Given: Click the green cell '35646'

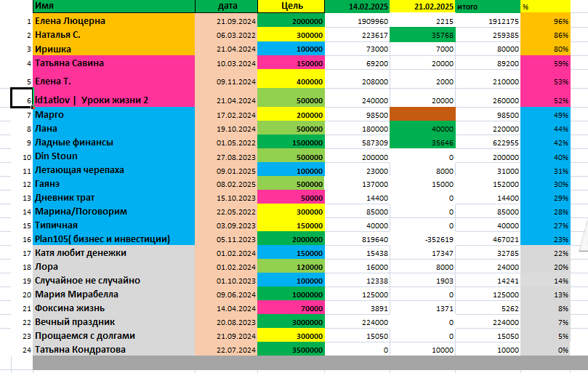Looking at the screenshot, I should click(x=422, y=143).
